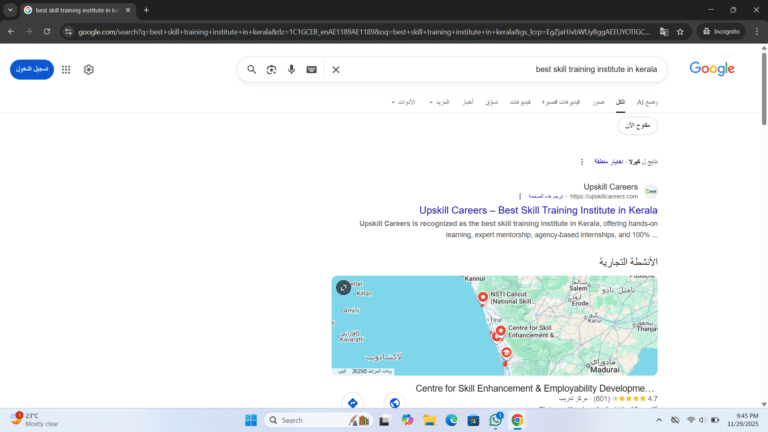Switch to Shopping (تسوّق) tab
The height and width of the screenshot is (432, 768).
click(491, 102)
